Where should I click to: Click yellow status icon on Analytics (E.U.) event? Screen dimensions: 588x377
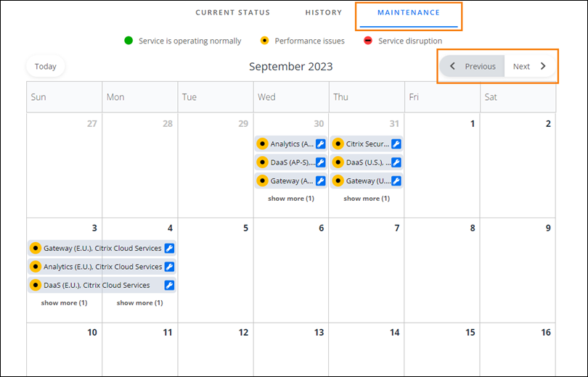[x=35, y=267]
